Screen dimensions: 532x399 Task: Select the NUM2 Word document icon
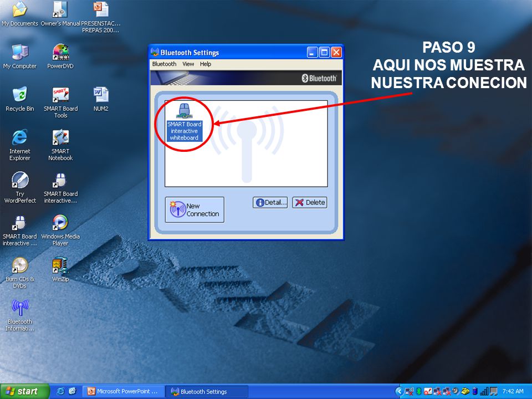[101, 99]
